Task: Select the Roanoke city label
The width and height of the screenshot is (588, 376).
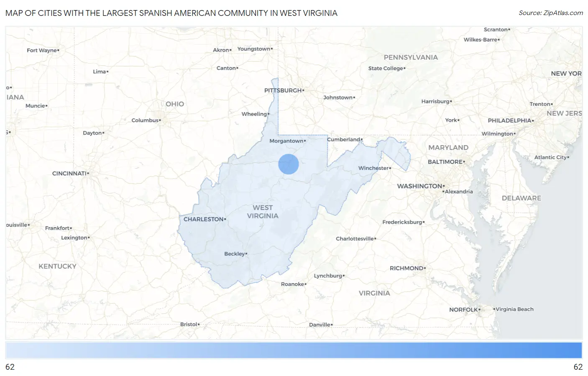Action: (293, 284)
